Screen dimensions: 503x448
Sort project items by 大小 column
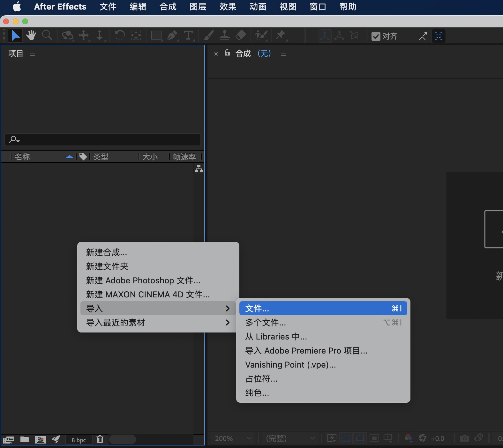(x=150, y=157)
